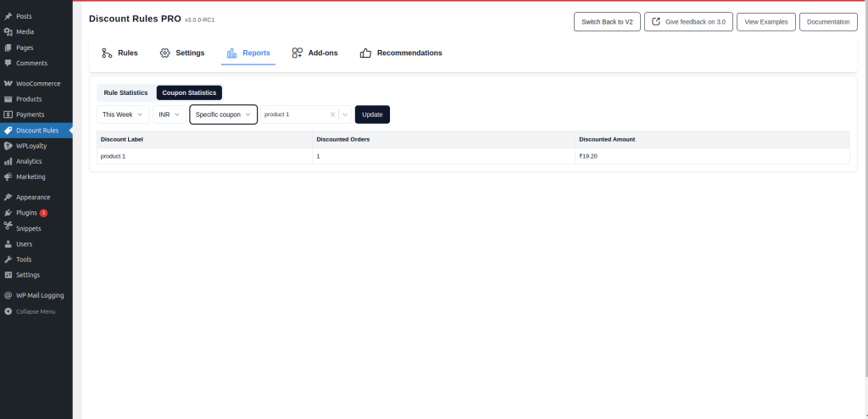Screen dimensions: 868x419
Task: Open the This Week date range dropdown
Action: (x=123, y=115)
